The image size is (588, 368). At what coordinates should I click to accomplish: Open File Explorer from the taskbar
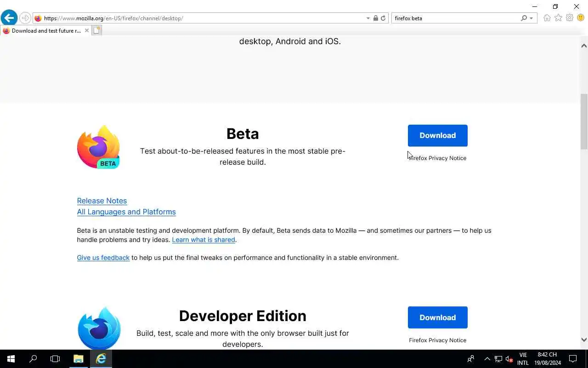78,359
